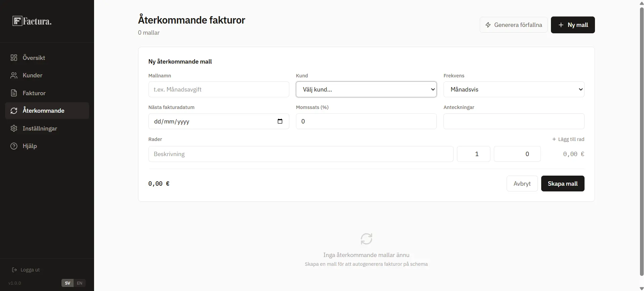The width and height of the screenshot is (644, 291).
Task: Open the calendar picker icon in date field
Action: 280,121
